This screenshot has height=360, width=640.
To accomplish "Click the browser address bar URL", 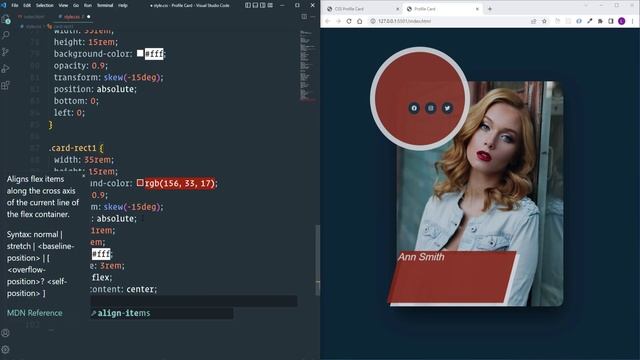I will (x=404, y=21).
